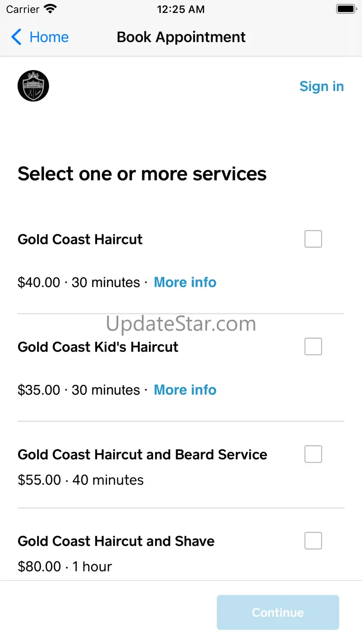Tap the back chevron arrow
Image resolution: width=362 pixels, height=644 pixels.
click(x=16, y=37)
